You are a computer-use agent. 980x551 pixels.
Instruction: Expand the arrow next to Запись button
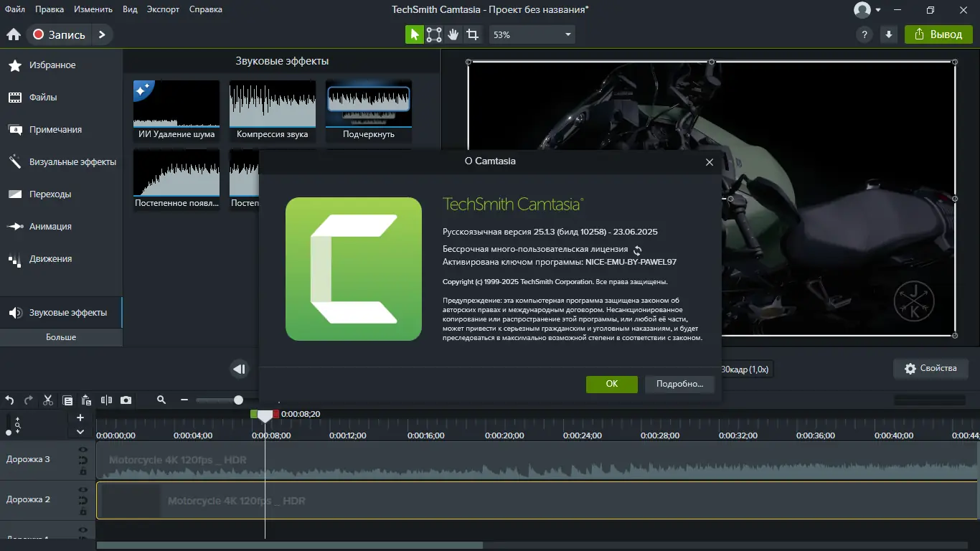pyautogui.click(x=102, y=34)
